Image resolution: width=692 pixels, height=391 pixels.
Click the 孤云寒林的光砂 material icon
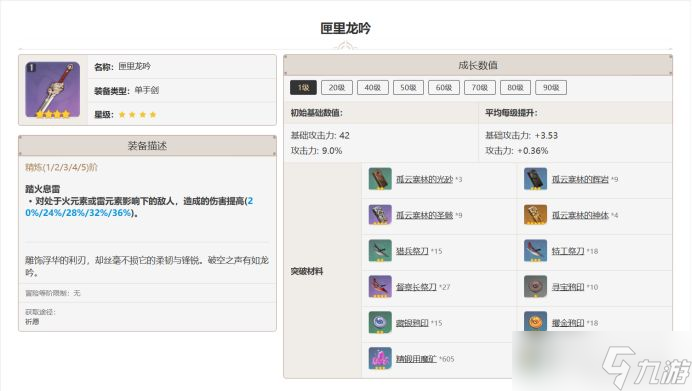tap(380, 179)
